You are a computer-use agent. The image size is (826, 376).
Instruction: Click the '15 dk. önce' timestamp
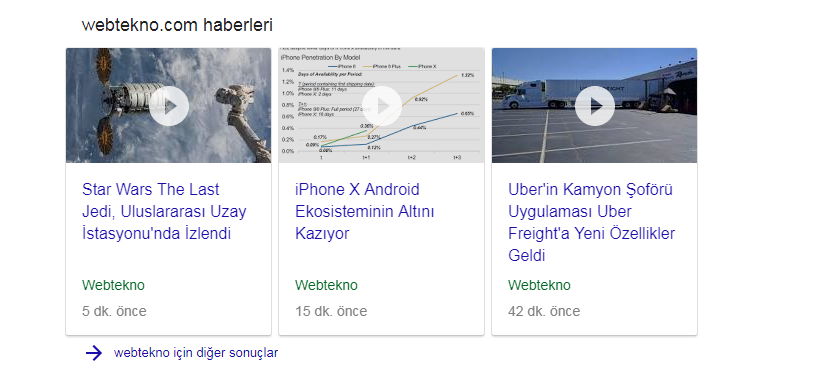(331, 311)
